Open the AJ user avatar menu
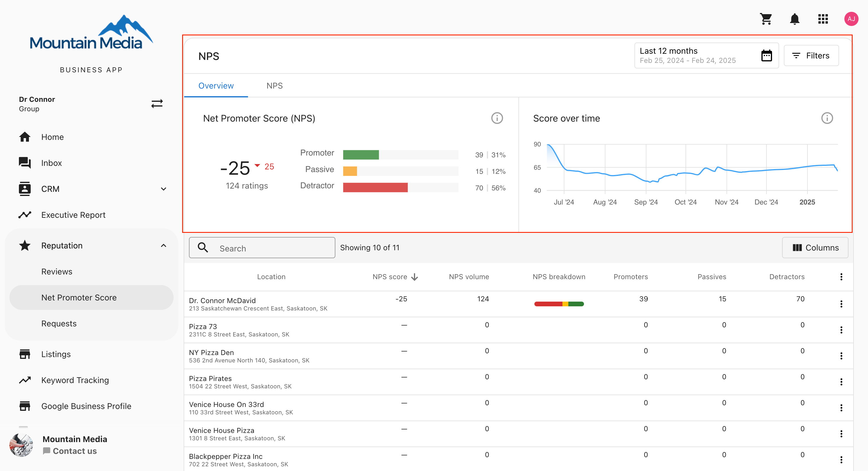Image resolution: width=868 pixels, height=471 pixels. click(x=851, y=19)
